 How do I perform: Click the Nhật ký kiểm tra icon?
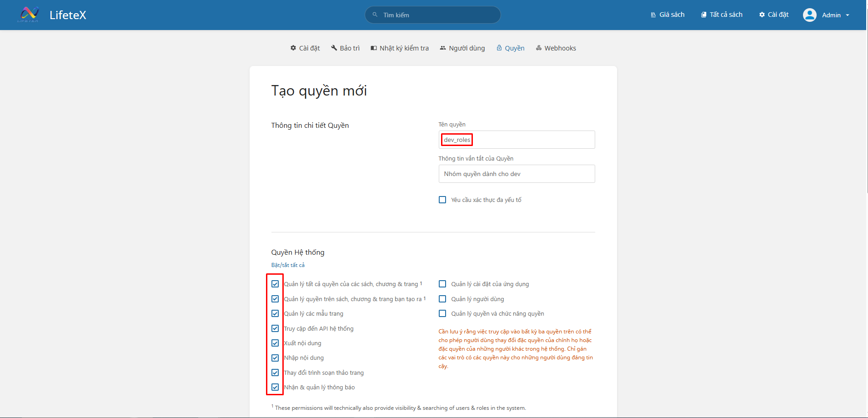pyautogui.click(x=374, y=48)
